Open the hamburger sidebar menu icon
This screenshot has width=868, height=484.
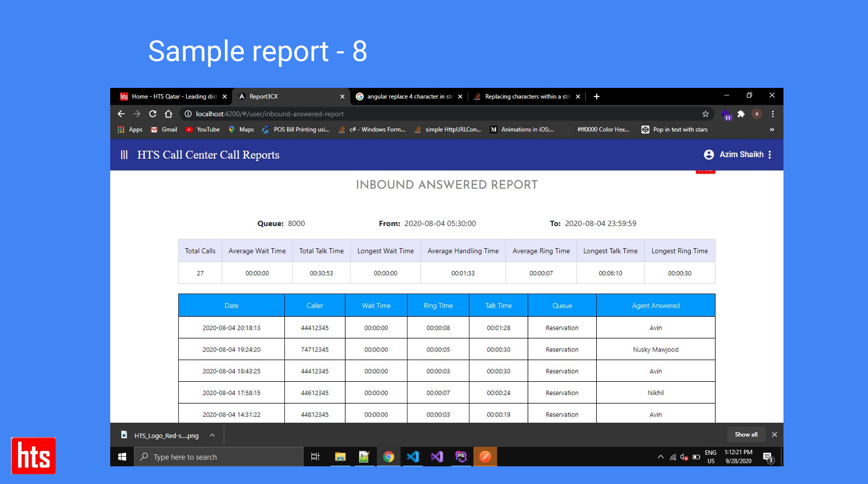pos(124,155)
